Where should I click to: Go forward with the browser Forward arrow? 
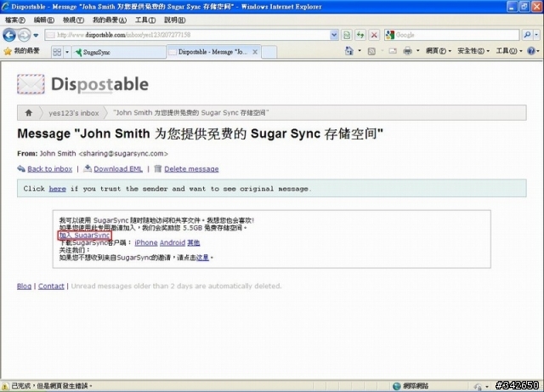pyautogui.click(x=25, y=35)
